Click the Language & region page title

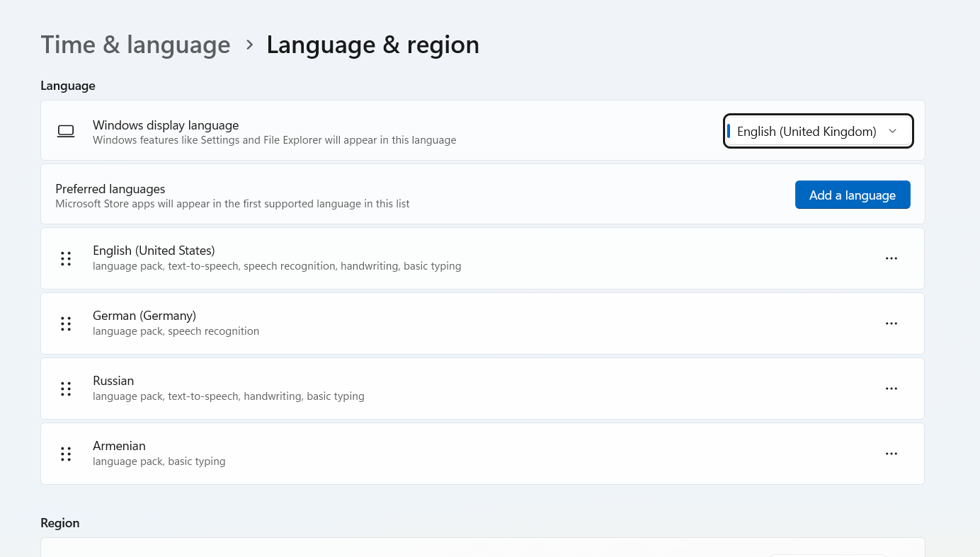pos(372,45)
